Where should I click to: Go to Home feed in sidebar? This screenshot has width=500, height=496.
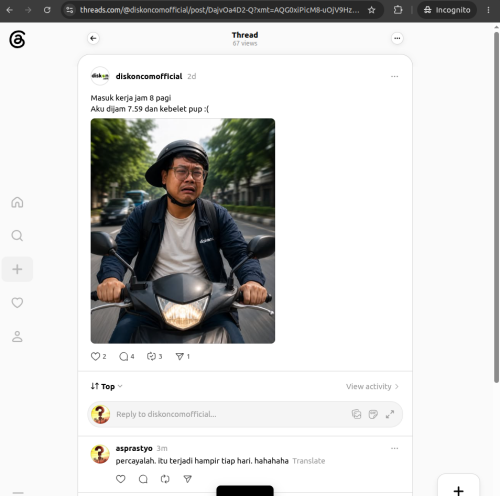pos(17,202)
